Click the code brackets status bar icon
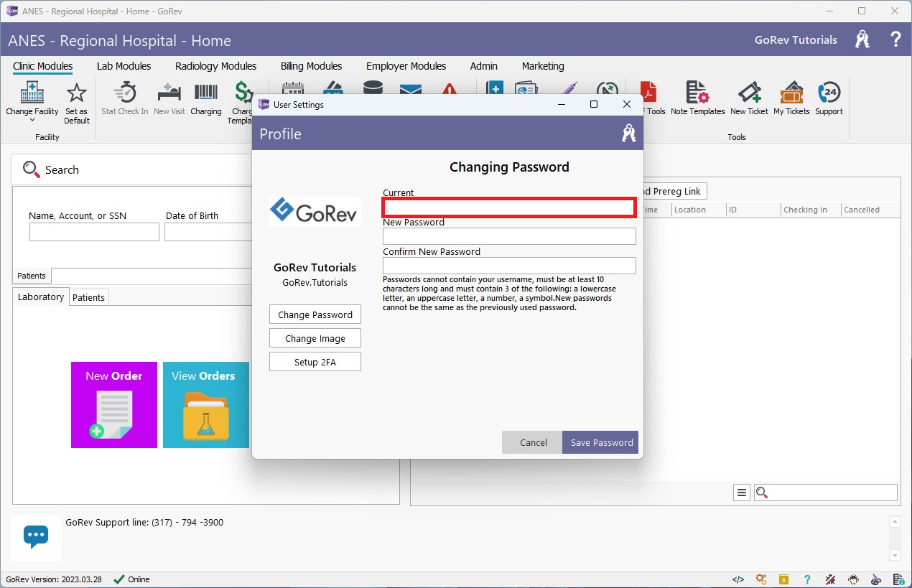 click(x=737, y=579)
